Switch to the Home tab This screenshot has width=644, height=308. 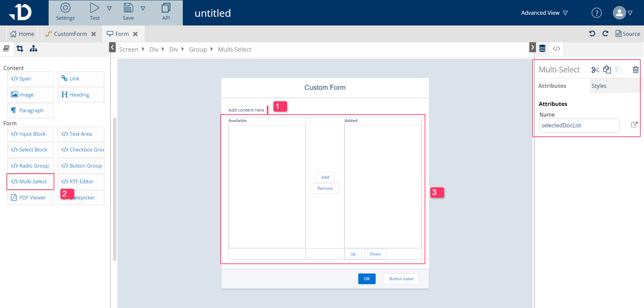pyautogui.click(x=22, y=34)
